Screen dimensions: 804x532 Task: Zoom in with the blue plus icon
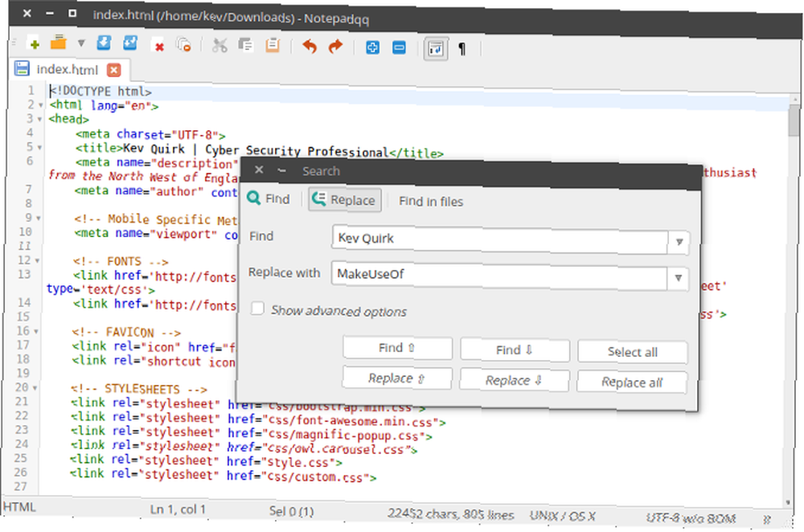(x=372, y=47)
